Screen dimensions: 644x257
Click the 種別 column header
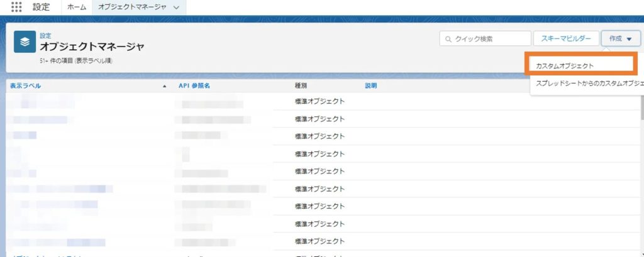301,86
